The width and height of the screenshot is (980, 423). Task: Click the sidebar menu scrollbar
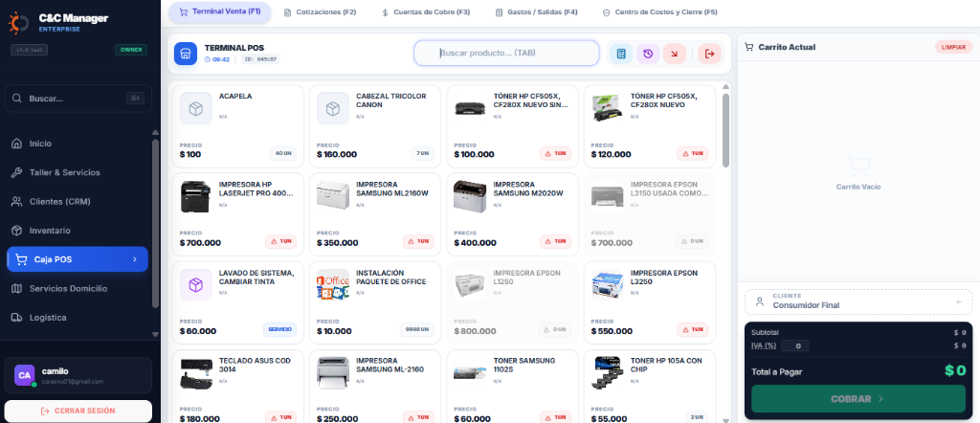155,224
